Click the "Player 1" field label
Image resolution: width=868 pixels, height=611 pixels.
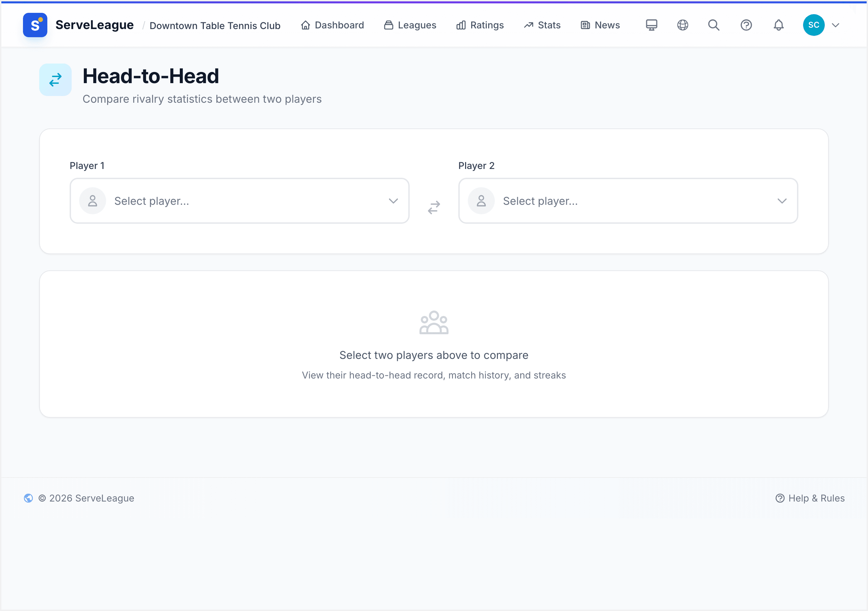(x=87, y=166)
